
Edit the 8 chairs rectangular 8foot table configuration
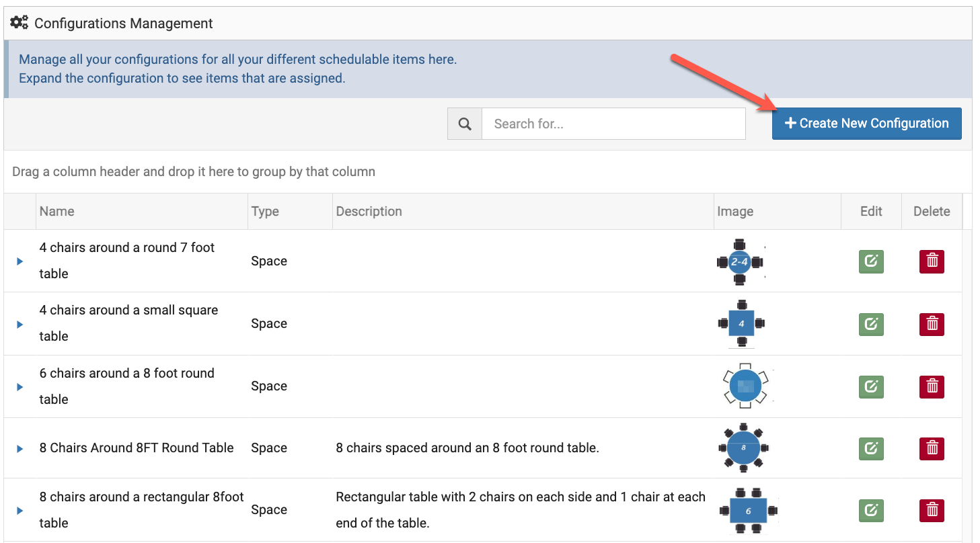tap(871, 510)
